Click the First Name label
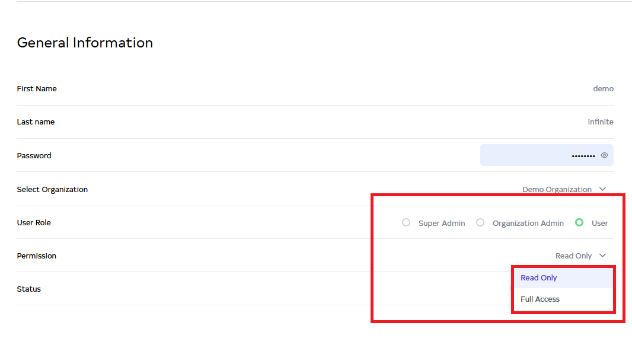 coord(37,89)
